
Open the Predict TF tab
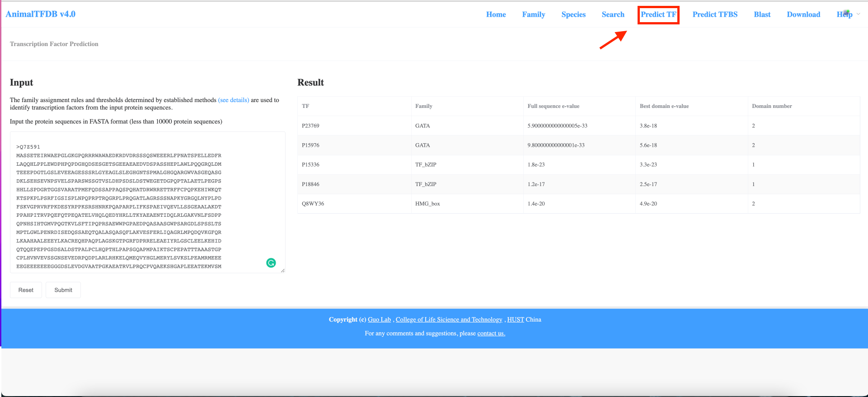pos(658,14)
